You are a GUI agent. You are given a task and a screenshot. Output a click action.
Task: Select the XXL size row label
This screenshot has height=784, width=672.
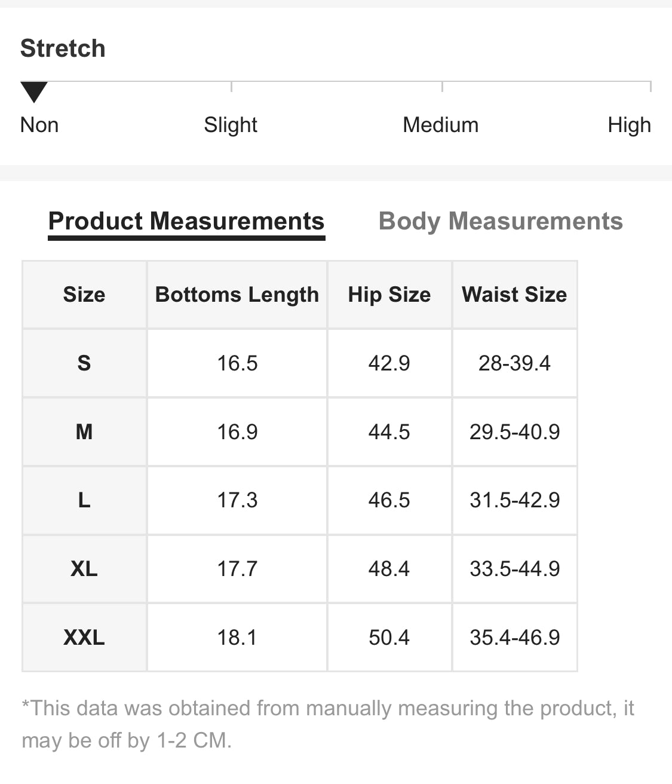pyautogui.click(x=84, y=637)
